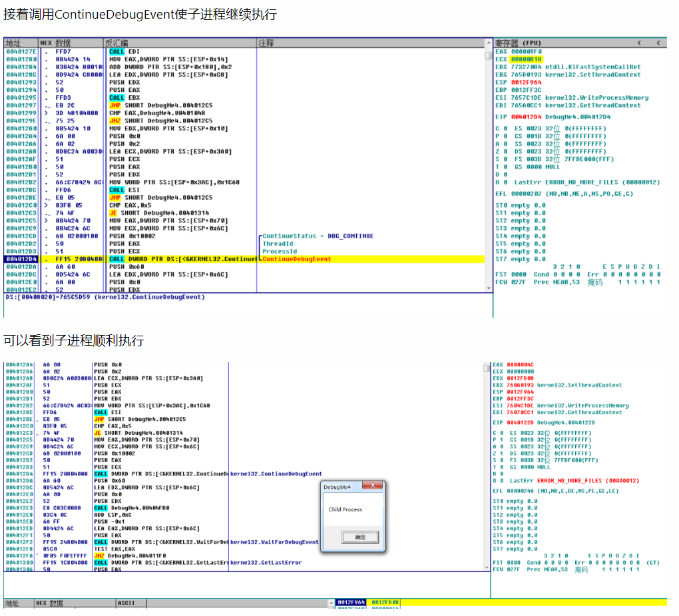Screen dimensions: 679x616
Task: Click the scroll-up arrow of top disassembly pane
Action: [489, 43]
